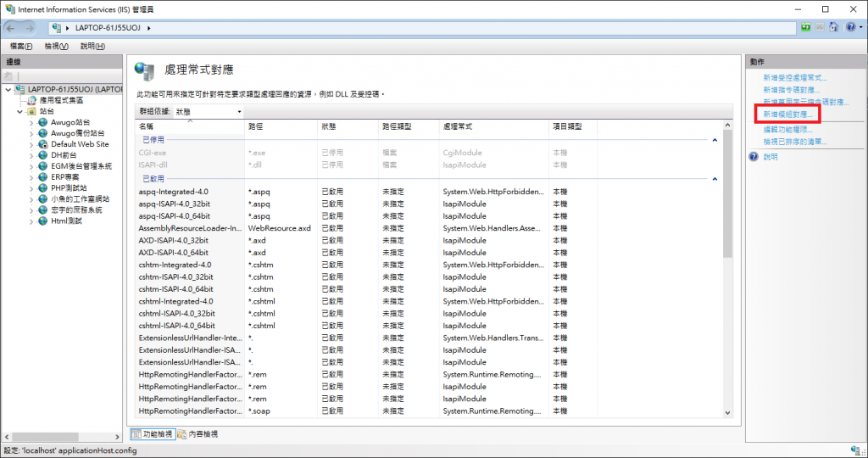This screenshot has width=868, height=458.
Task: Open 說明 help link in actions pane
Action: pyautogui.click(x=771, y=157)
